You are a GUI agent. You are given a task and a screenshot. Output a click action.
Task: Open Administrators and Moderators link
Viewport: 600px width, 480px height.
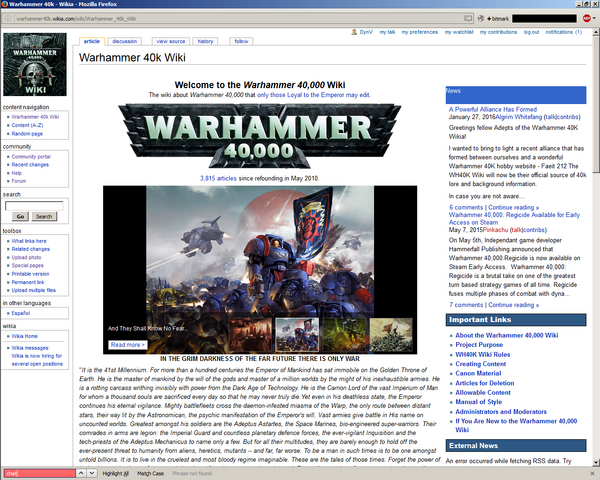point(501,412)
